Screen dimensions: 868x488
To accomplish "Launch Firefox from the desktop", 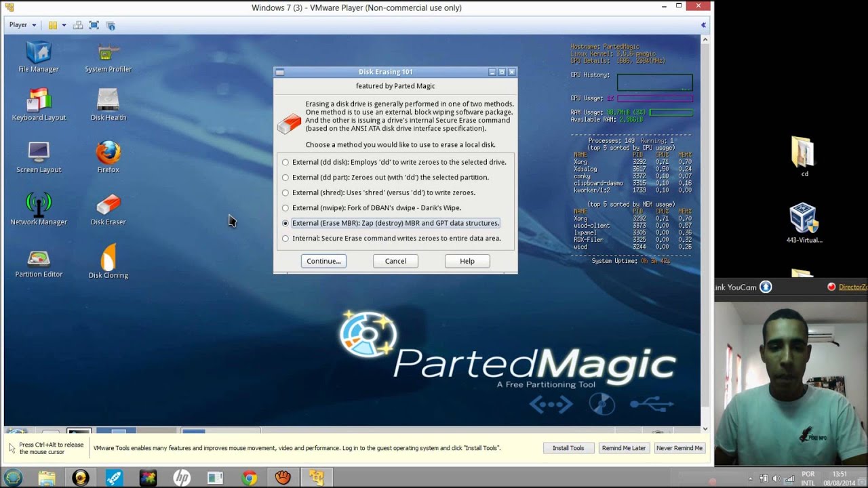I will click(x=108, y=157).
